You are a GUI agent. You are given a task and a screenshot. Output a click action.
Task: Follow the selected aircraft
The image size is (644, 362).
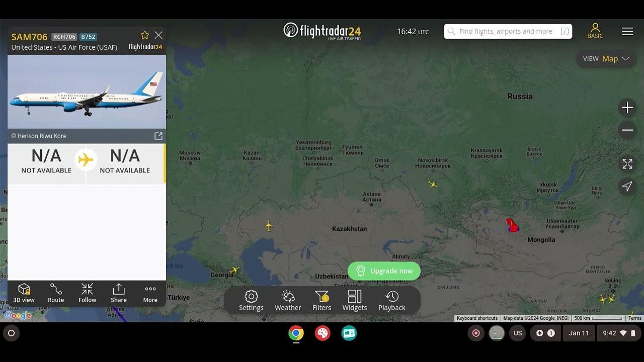point(87,293)
